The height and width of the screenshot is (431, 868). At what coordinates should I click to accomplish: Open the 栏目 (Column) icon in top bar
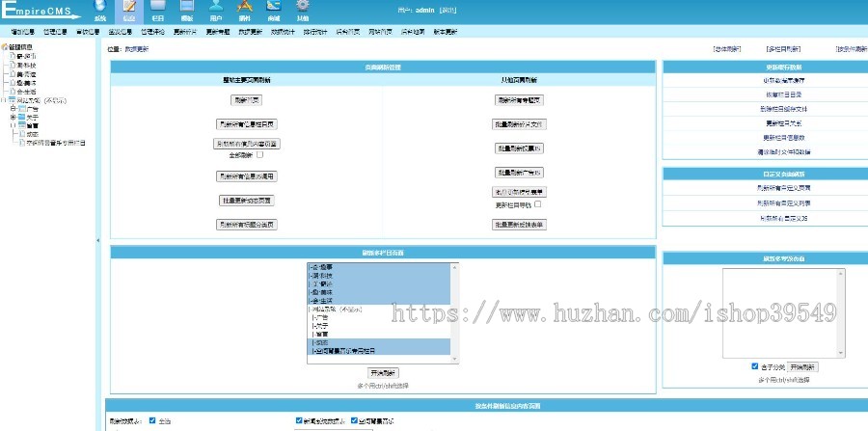coord(158,7)
